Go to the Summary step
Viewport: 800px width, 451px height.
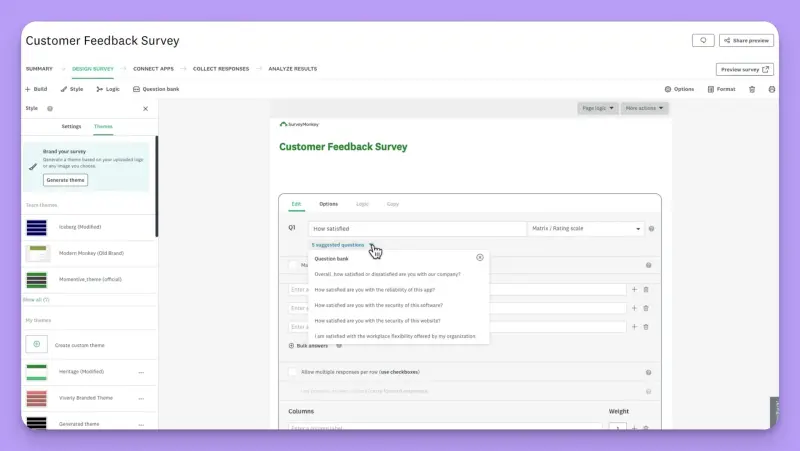tap(39, 69)
